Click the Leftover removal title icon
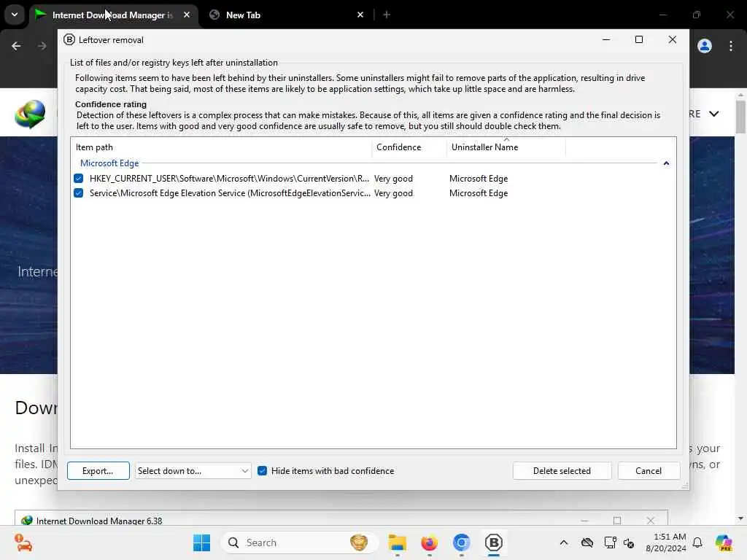 69,39
